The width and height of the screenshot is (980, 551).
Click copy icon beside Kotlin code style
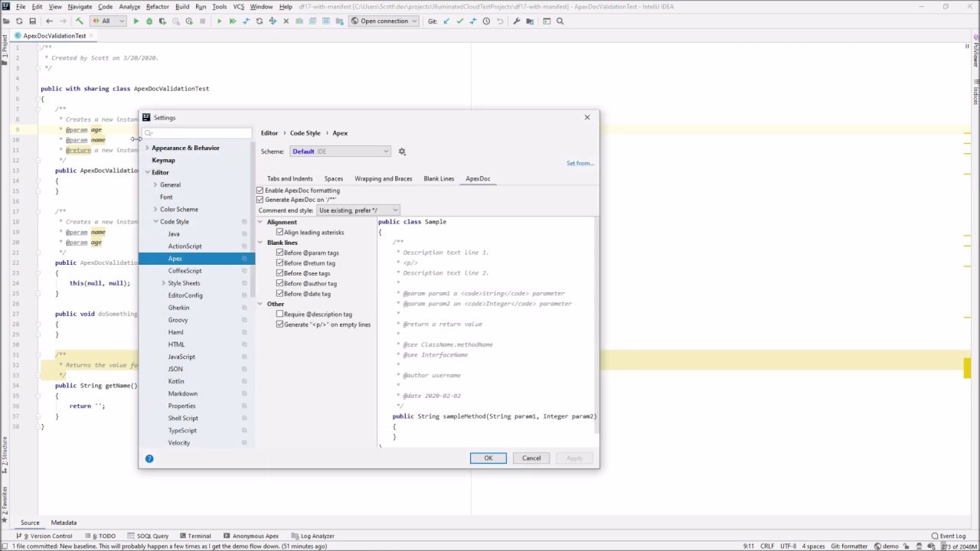point(244,381)
